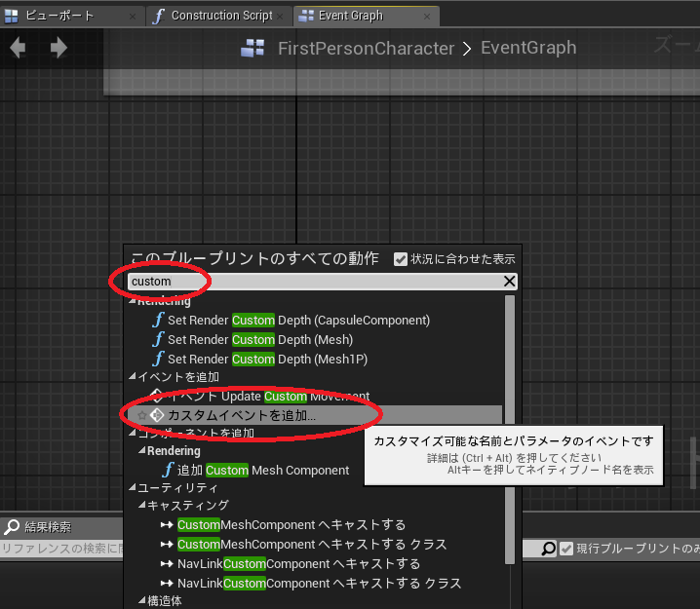Collapse the イベントを追加 category
This screenshot has height=609, width=700.
coord(133,377)
